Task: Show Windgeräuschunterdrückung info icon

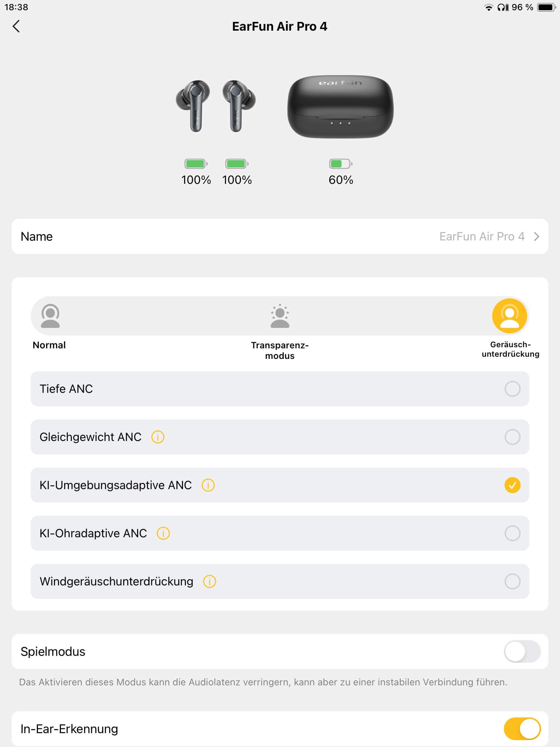Action: (210, 581)
